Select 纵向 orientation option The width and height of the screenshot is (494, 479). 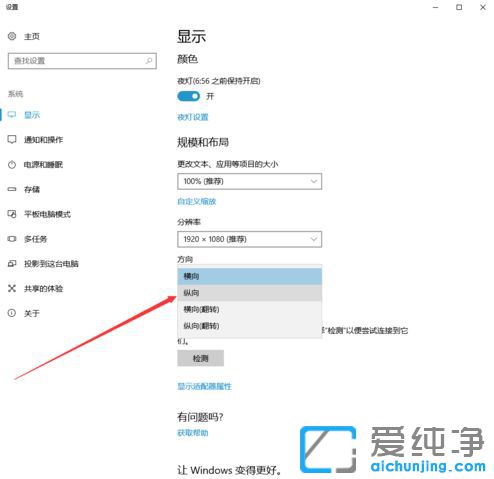point(249,293)
